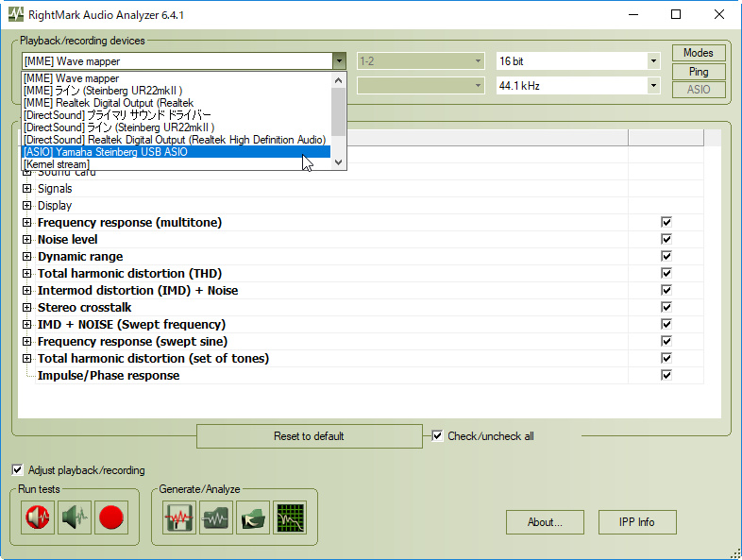742x560 pixels.
Task: Click the Modes button
Action: [x=699, y=53]
